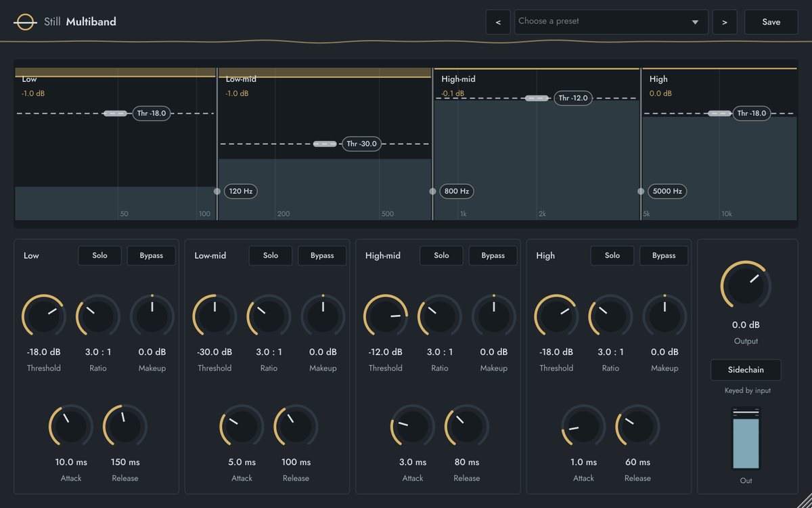
Task: Click the High-mid Attack knob
Action: [413, 427]
